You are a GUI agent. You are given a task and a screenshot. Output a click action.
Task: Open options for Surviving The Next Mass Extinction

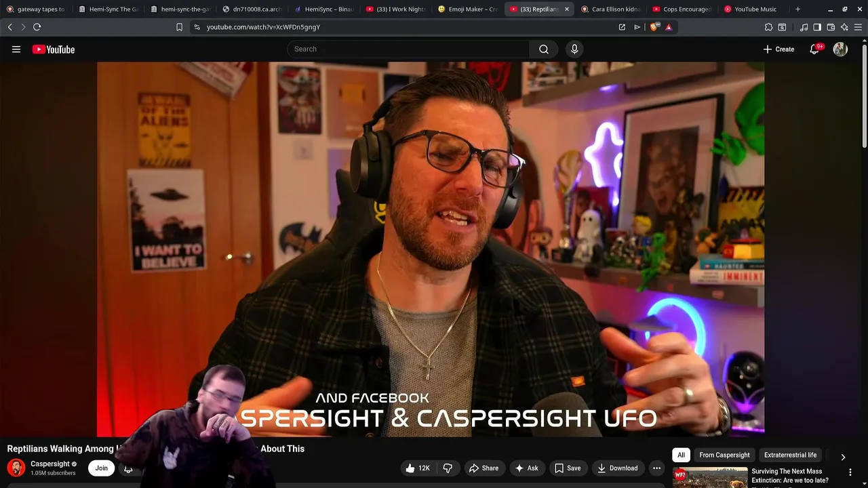850,472
